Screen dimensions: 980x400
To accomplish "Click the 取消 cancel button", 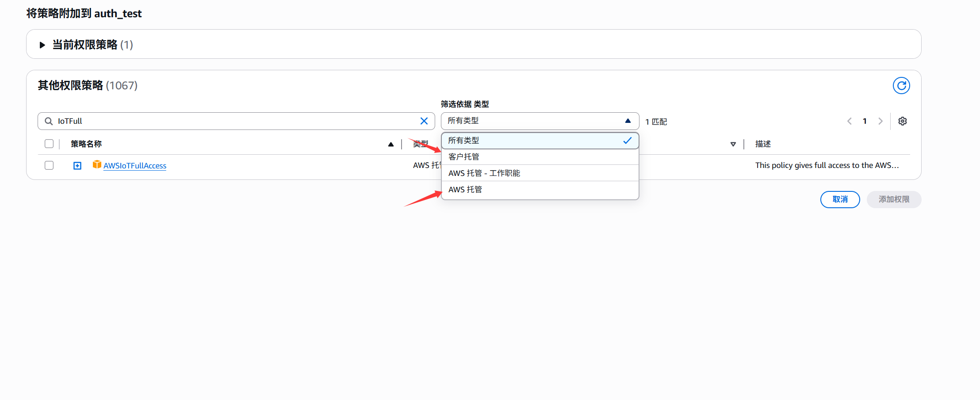I will tap(840, 199).
